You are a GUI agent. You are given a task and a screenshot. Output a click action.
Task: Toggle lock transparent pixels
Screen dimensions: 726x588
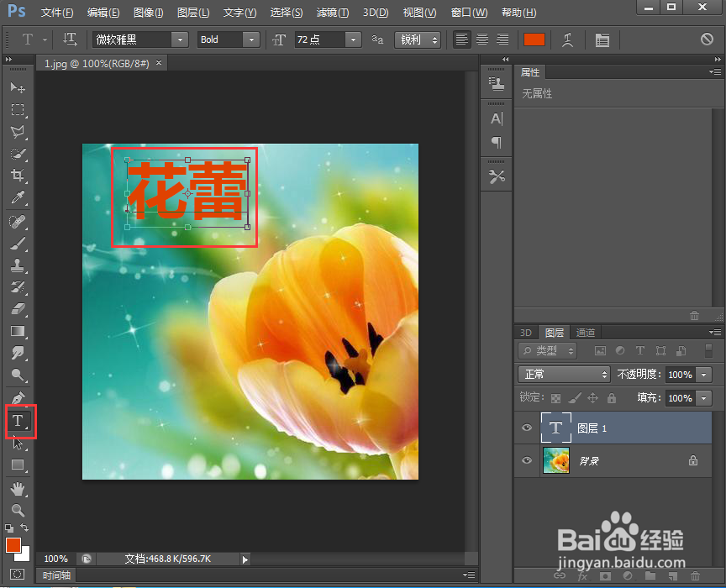click(x=555, y=398)
